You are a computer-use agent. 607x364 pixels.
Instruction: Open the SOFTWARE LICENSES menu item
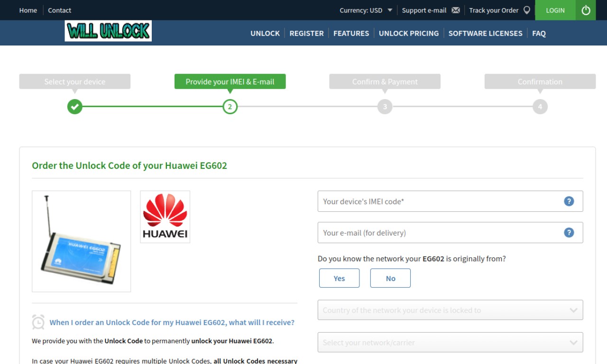[x=485, y=33]
